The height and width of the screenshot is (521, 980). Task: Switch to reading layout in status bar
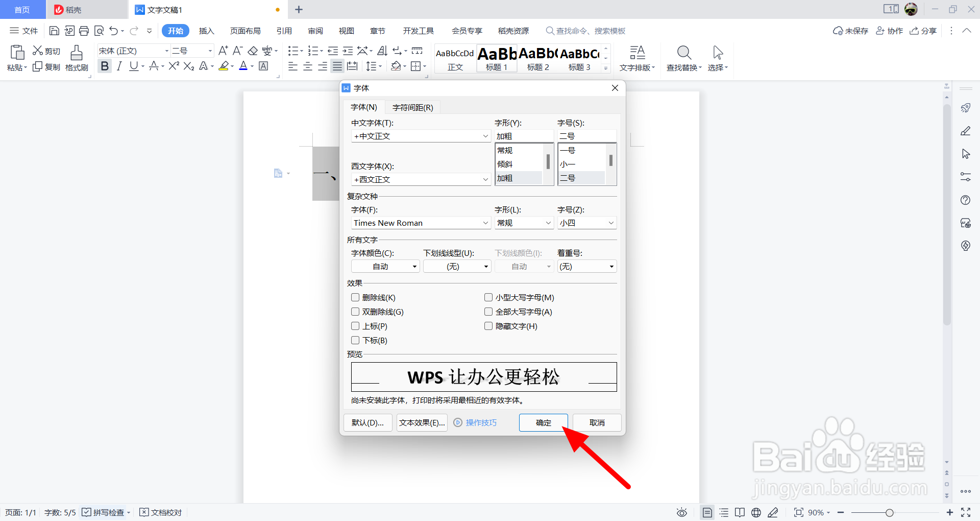pos(740,512)
